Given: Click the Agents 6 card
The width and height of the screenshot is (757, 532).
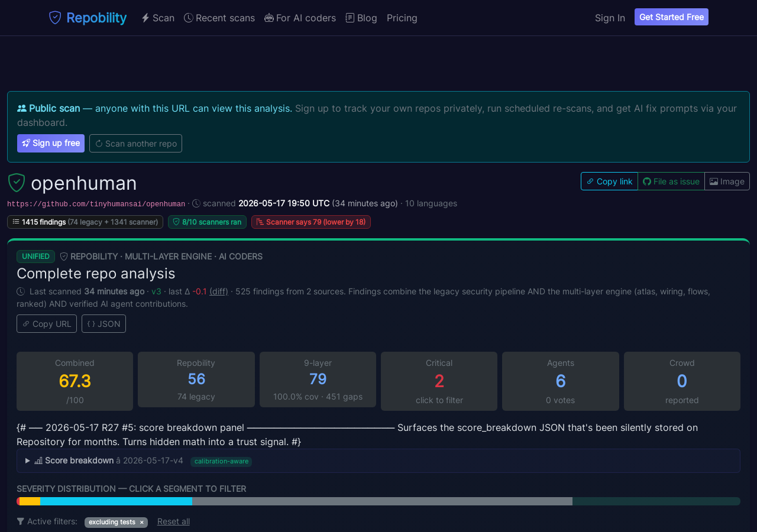Looking at the screenshot, I should click(561, 381).
